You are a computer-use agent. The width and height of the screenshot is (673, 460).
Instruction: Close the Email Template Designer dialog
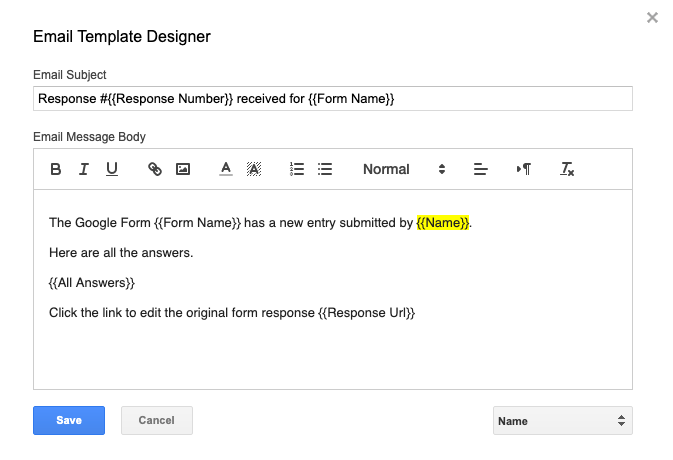(x=652, y=18)
